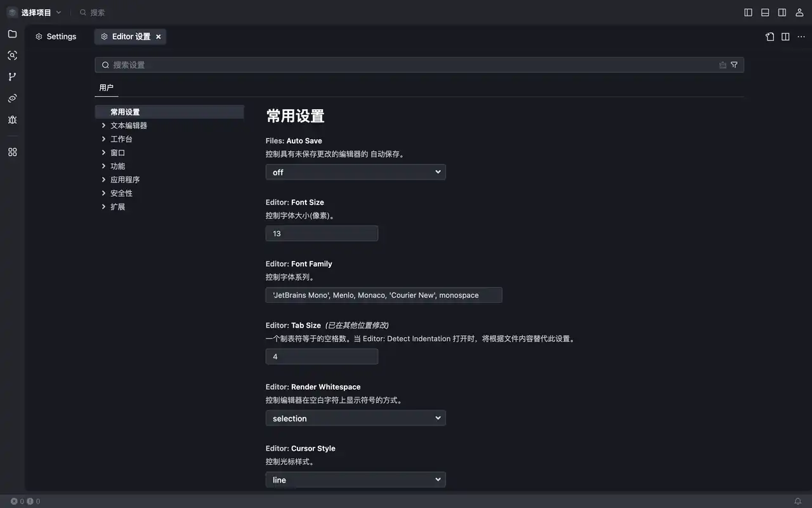Open Settings JSON file icon
The width and height of the screenshot is (812, 508).
(x=769, y=37)
